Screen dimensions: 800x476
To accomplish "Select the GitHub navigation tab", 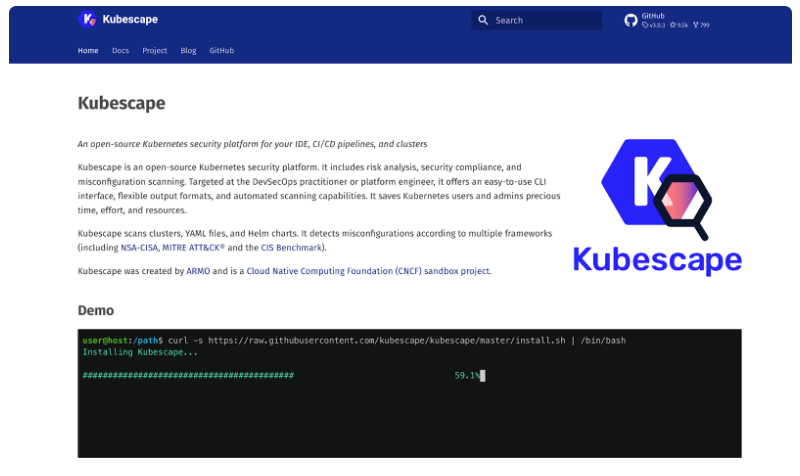I will 221,51.
